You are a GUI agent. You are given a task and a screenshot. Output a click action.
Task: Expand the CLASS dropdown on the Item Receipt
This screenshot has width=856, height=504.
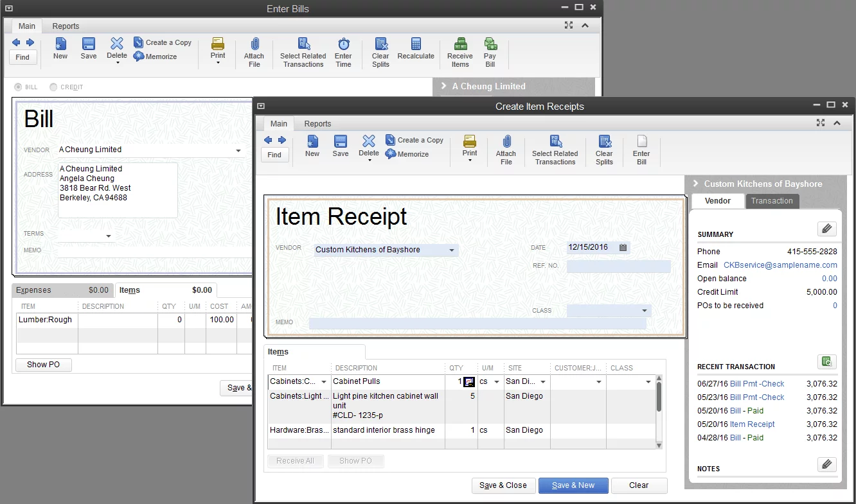pyautogui.click(x=645, y=310)
